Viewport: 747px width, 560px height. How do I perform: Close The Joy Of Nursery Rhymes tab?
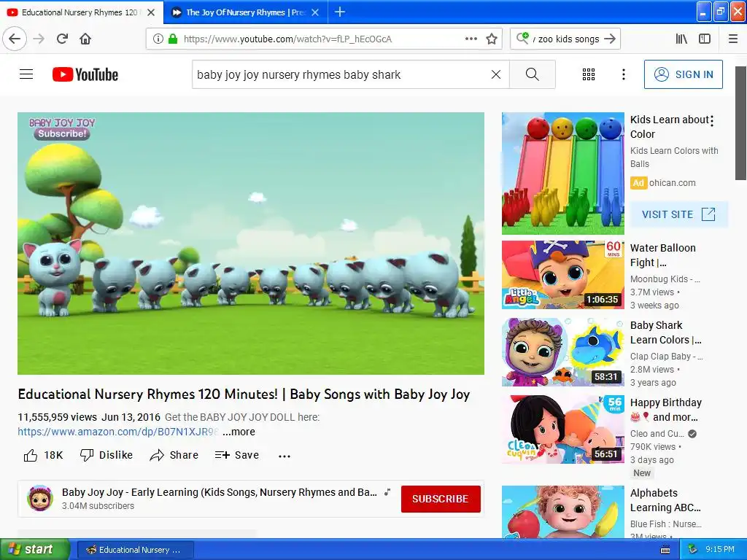[x=315, y=12]
